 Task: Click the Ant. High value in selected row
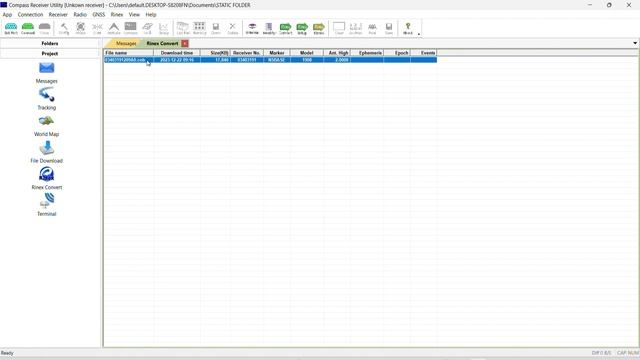click(x=337, y=60)
